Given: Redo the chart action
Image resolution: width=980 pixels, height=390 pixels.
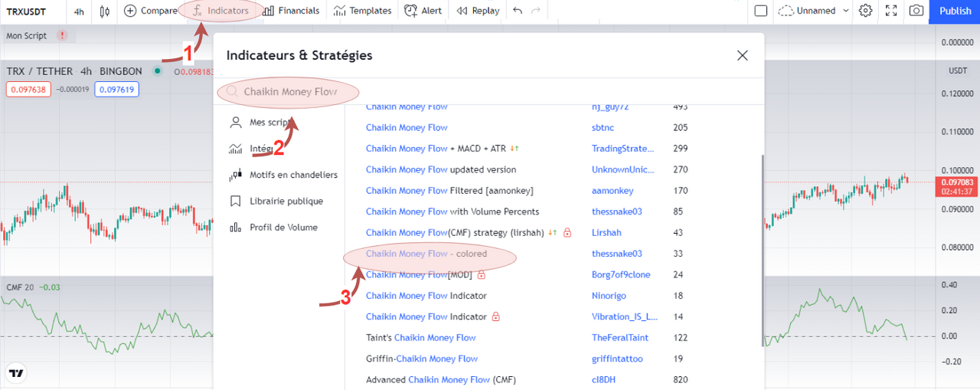Looking at the screenshot, I should [536, 11].
